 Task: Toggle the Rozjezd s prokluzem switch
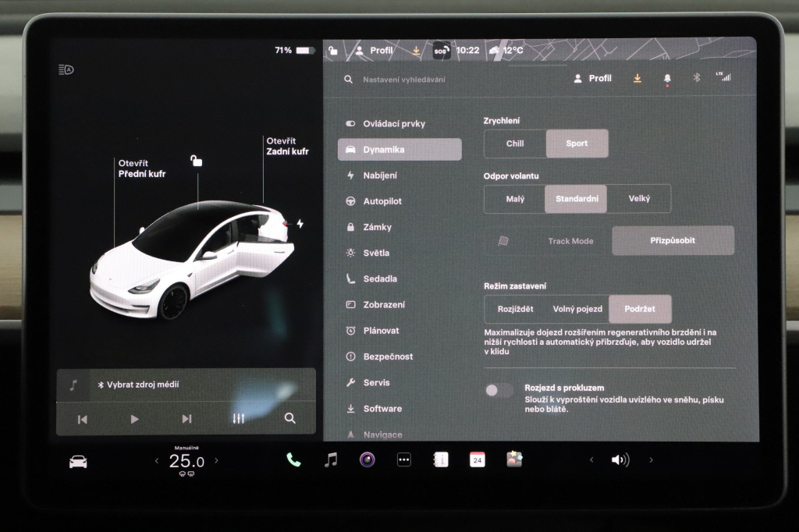pyautogui.click(x=499, y=390)
